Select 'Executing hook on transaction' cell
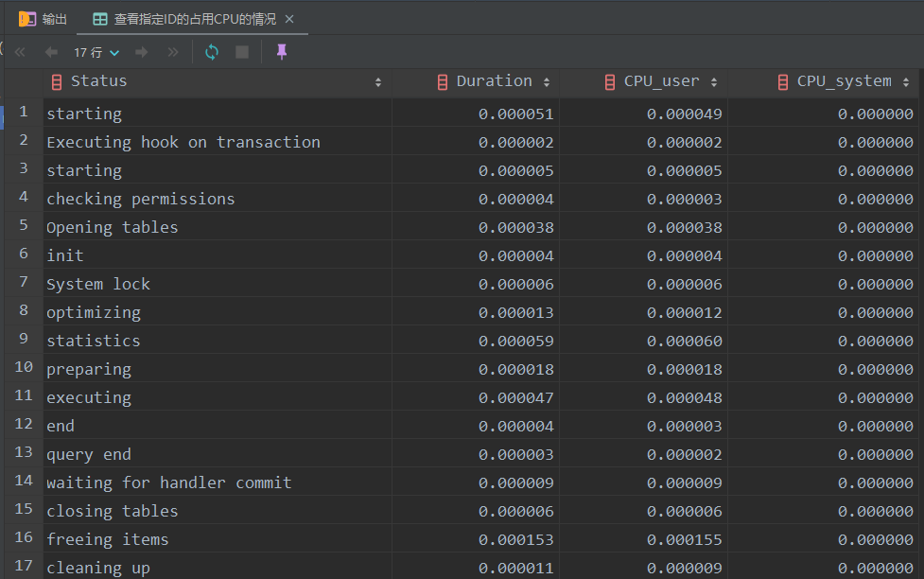Image resolution: width=924 pixels, height=579 pixels. [x=218, y=142]
